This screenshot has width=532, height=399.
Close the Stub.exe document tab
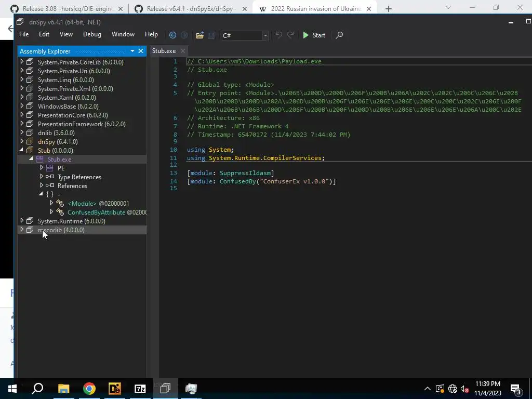pyautogui.click(x=182, y=51)
